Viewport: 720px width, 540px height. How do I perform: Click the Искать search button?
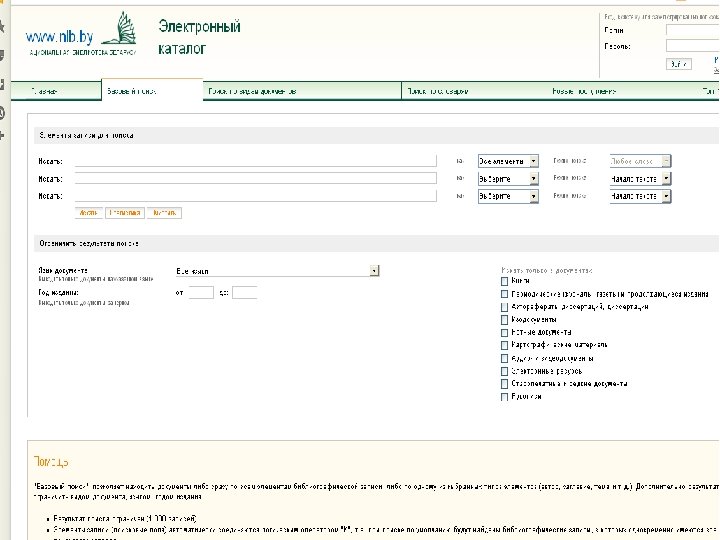pos(88,213)
